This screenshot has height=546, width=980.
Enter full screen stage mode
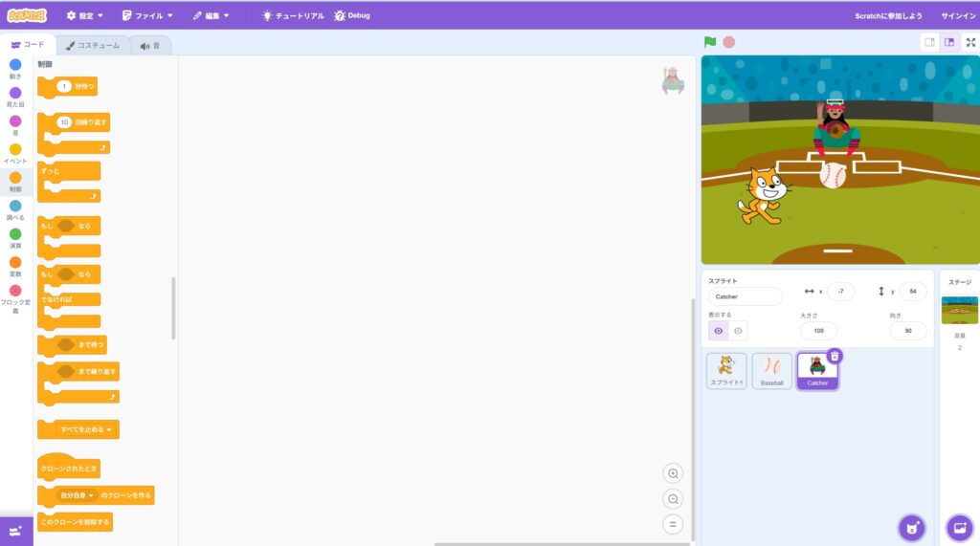coord(970,42)
